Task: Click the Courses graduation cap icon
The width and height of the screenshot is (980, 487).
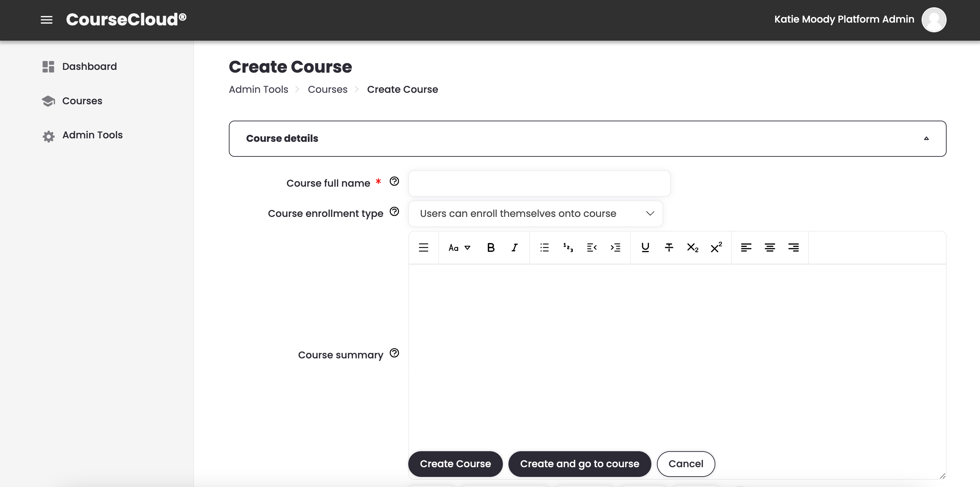Action: 48,101
